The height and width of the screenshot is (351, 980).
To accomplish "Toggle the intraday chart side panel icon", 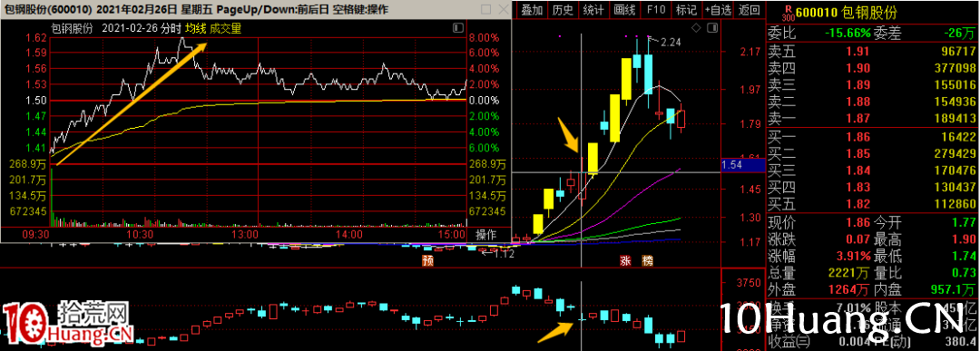I will (458, 29).
